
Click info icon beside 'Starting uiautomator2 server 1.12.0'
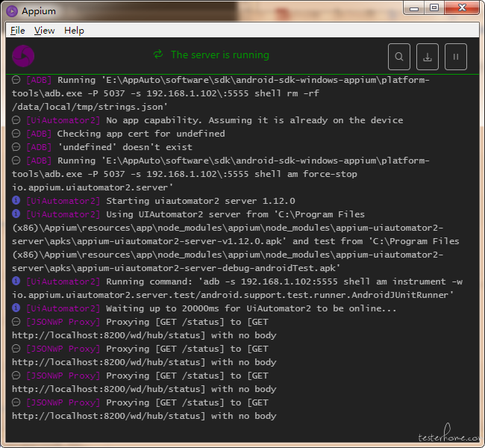(16, 200)
